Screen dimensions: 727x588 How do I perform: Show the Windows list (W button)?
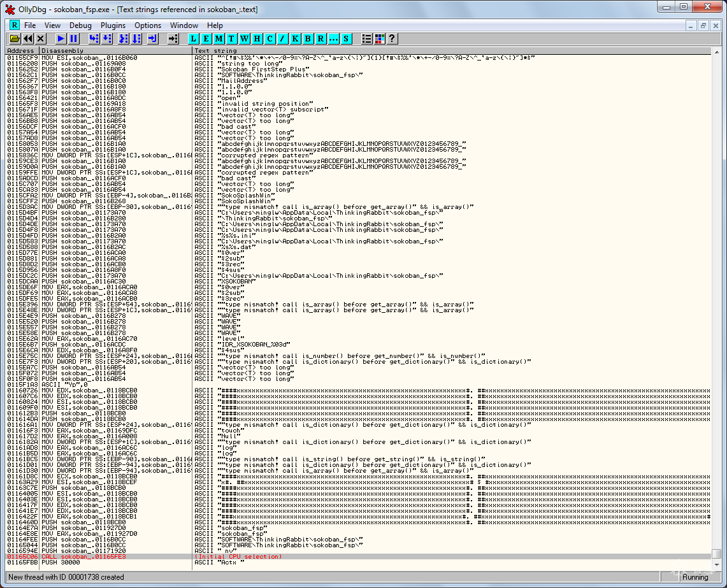pos(244,39)
